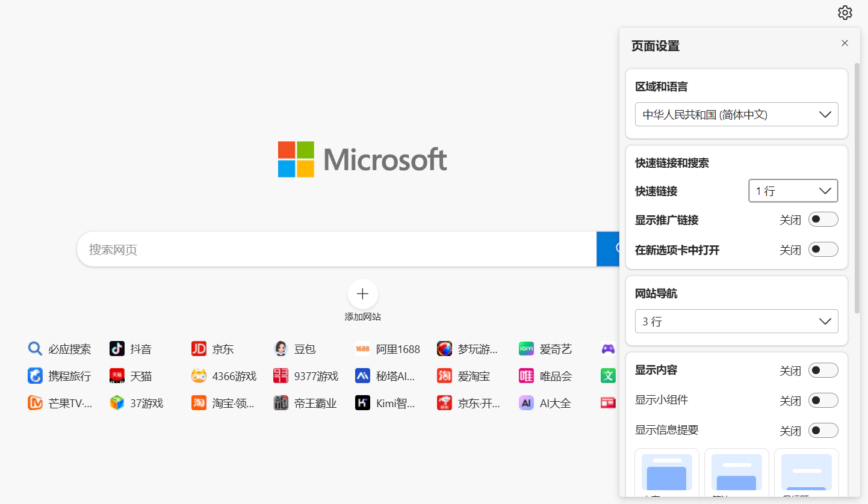
Task: Click the 快速链接和搜索 section heading
Action: 672,163
